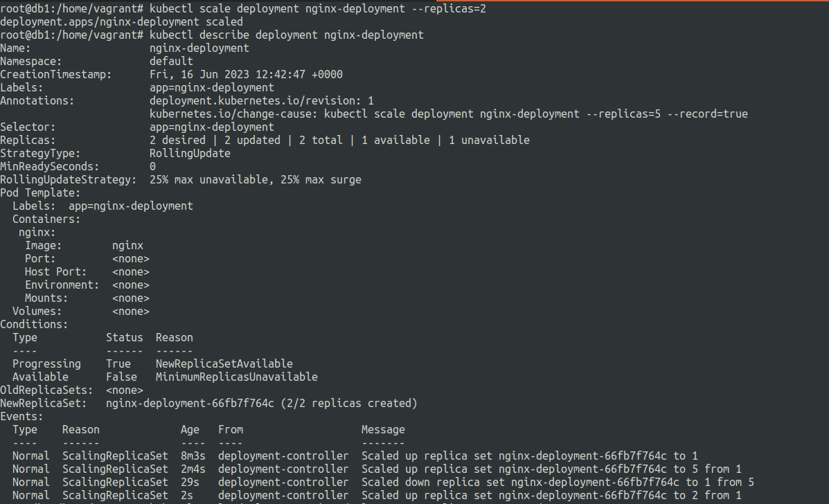Click the Namespace value 'default'
Screen dimensions: 829x504
pos(171,62)
